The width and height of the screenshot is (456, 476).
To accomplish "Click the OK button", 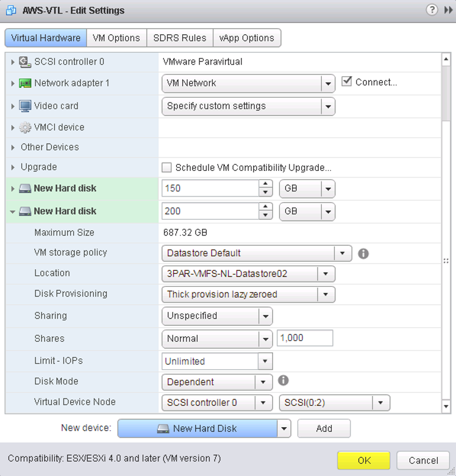I will click(364, 461).
